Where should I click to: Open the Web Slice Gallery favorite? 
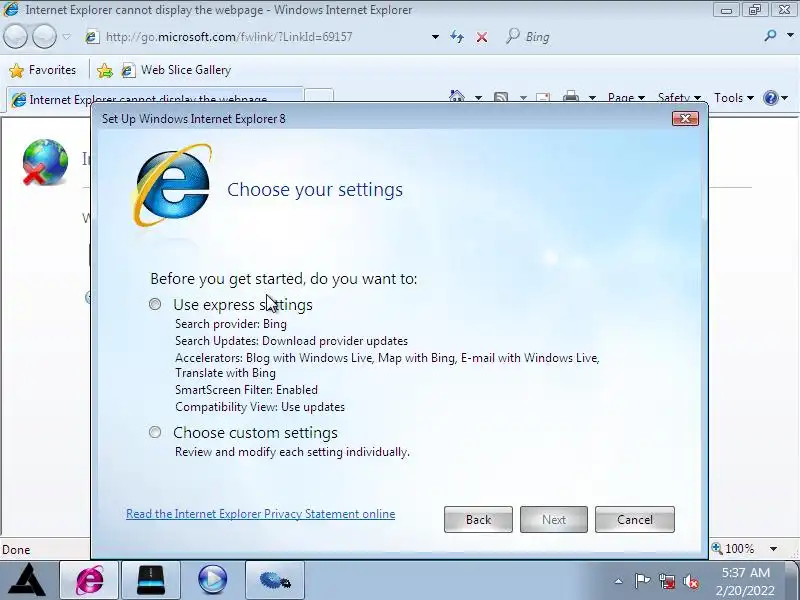point(176,70)
